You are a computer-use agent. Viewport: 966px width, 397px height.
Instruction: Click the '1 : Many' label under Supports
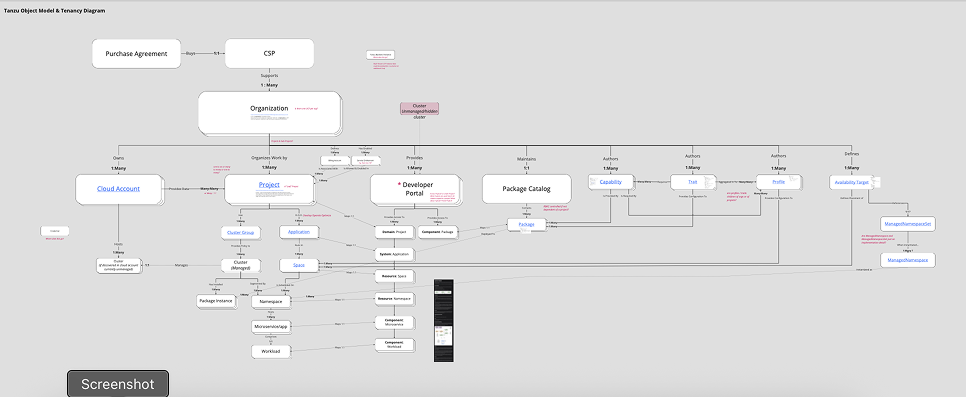coord(269,84)
